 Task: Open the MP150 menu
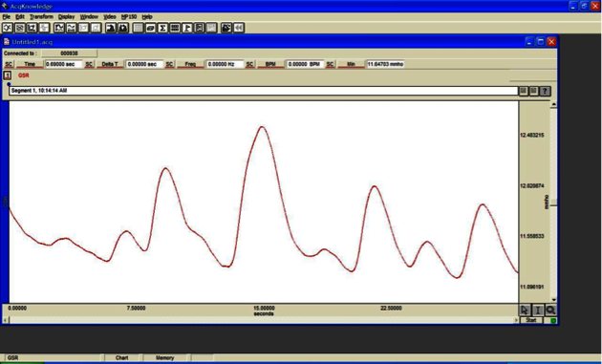129,17
